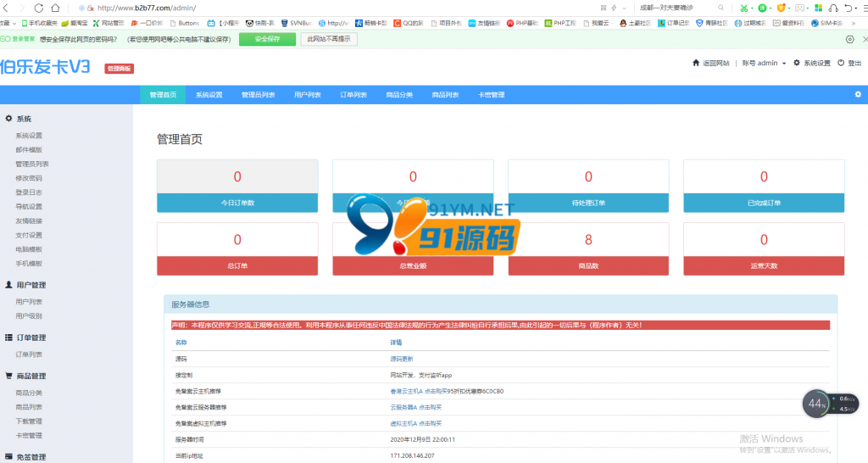Open 用户级别 in the sidebar
The image size is (868, 463).
click(29, 315)
